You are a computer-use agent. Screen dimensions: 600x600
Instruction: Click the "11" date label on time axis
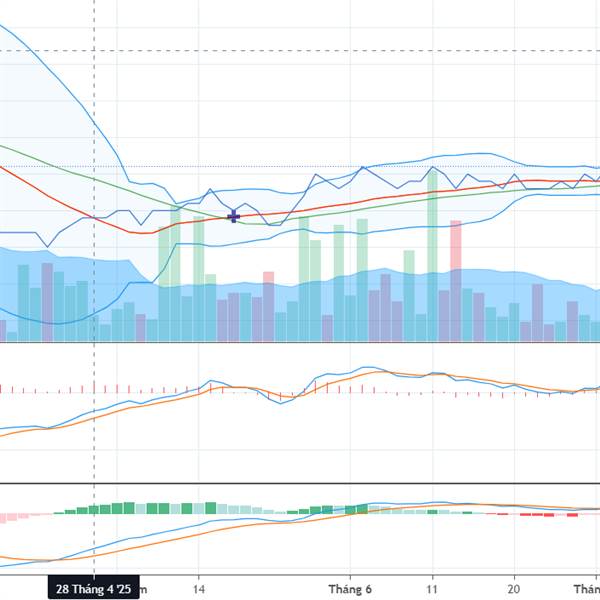432,589
